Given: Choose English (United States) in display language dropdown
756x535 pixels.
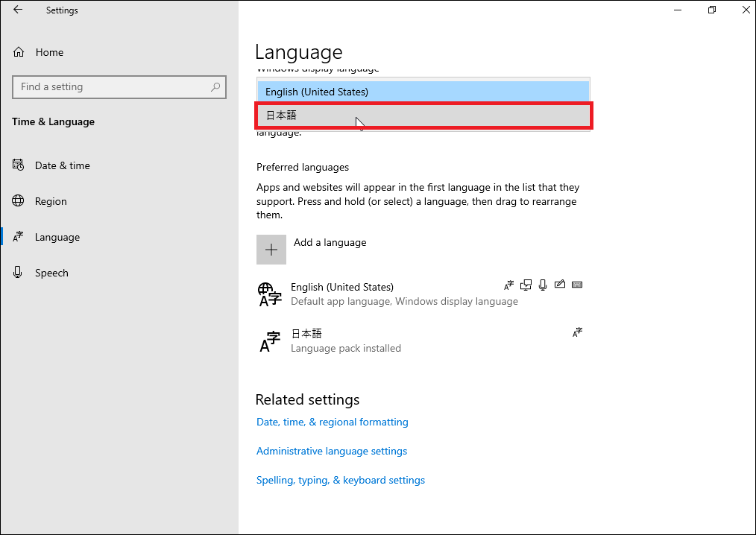Looking at the screenshot, I should pos(423,92).
